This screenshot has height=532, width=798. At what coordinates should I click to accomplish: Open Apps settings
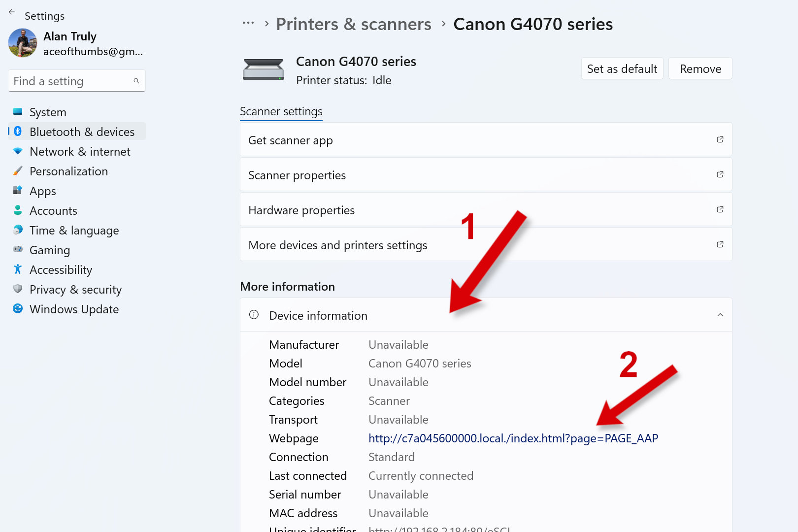77,191
